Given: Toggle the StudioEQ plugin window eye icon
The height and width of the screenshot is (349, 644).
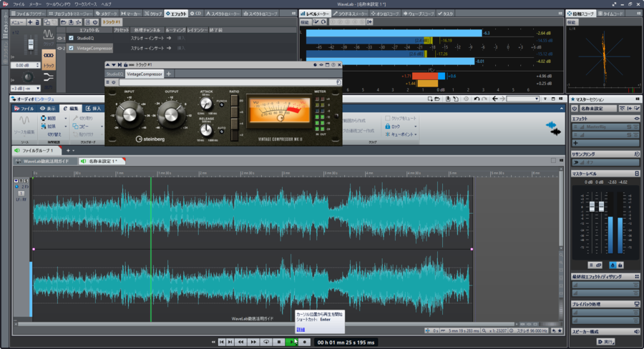Looking at the screenshot, I should coord(59,38).
